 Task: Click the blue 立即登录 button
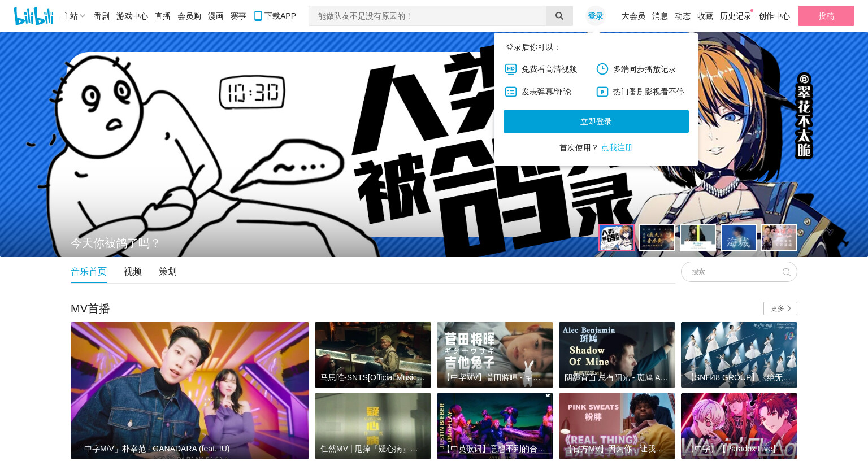[x=596, y=121]
